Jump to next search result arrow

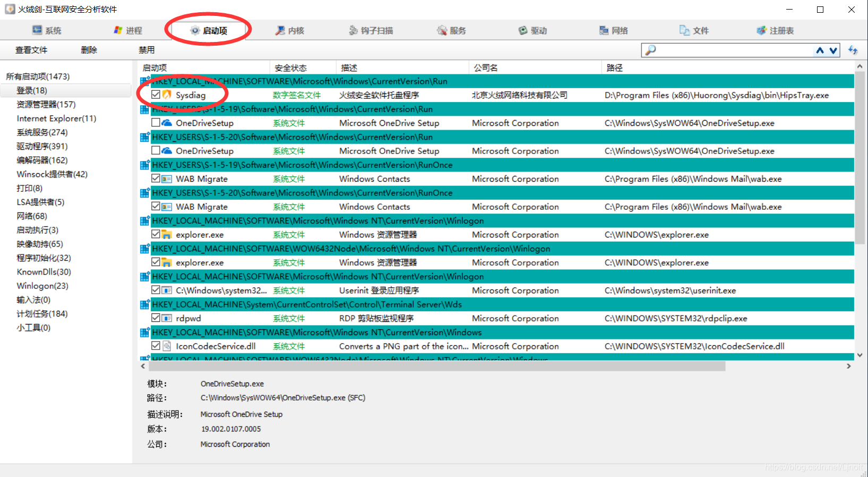click(833, 50)
